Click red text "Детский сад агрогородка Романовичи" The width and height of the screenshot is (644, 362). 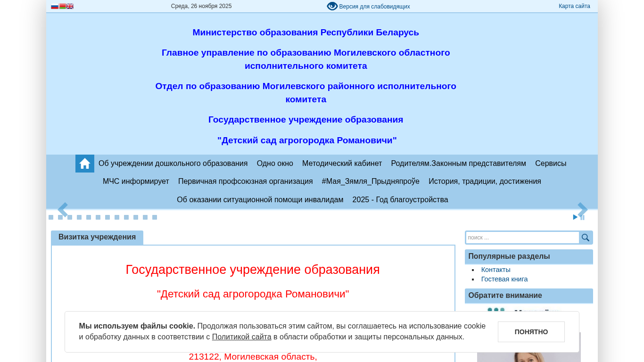click(253, 294)
